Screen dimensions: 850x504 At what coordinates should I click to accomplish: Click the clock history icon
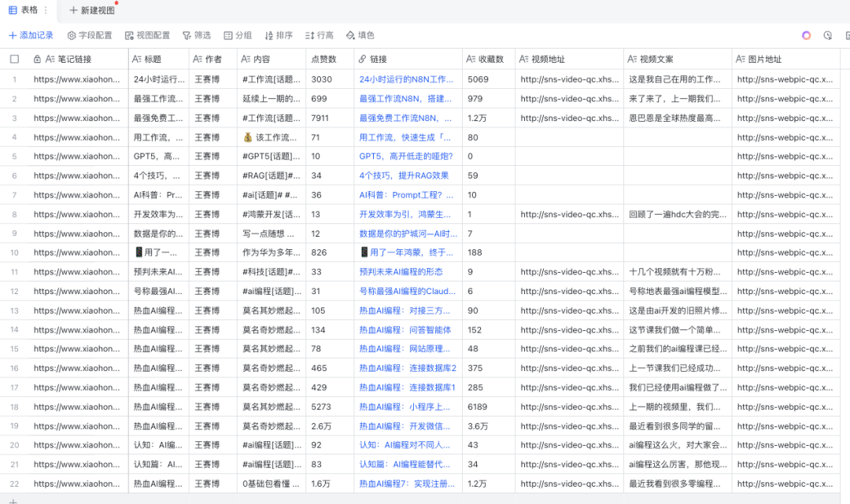pyautogui.click(x=827, y=35)
